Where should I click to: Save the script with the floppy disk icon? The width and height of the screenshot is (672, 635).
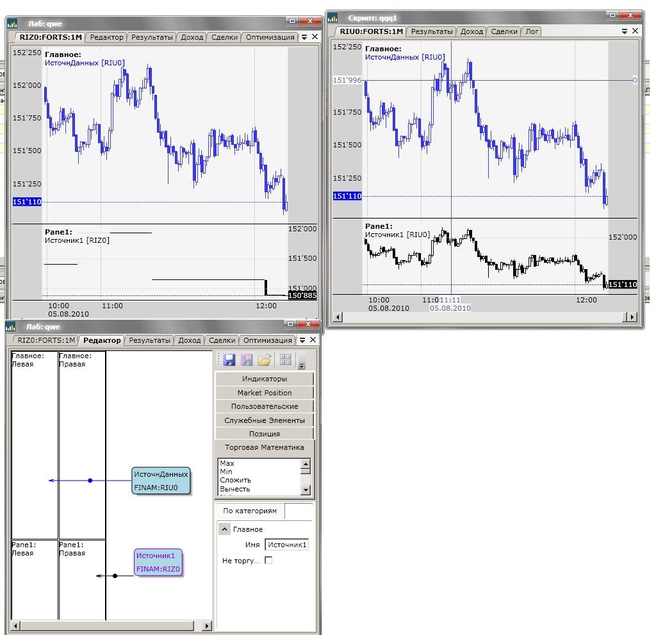[229, 359]
